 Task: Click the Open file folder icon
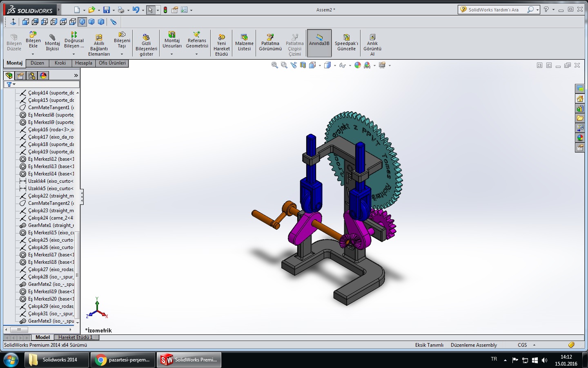click(x=91, y=10)
